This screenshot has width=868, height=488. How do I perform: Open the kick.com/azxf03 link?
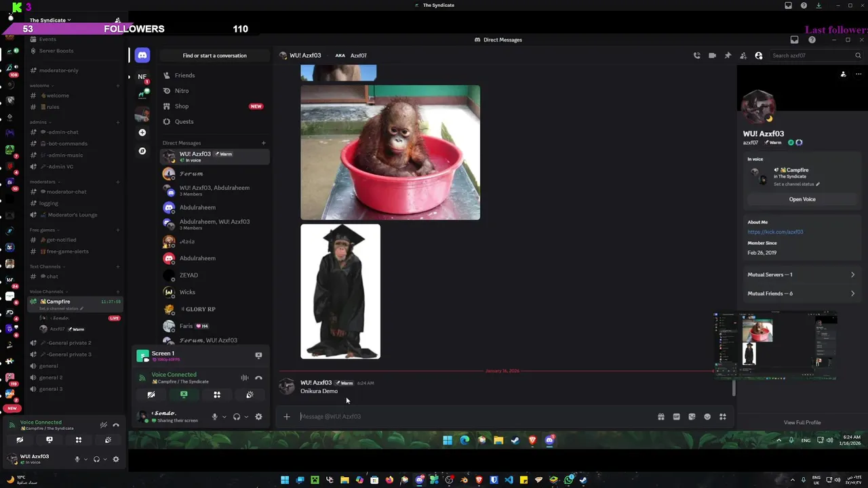pyautogui.click(x=775, y=232)
